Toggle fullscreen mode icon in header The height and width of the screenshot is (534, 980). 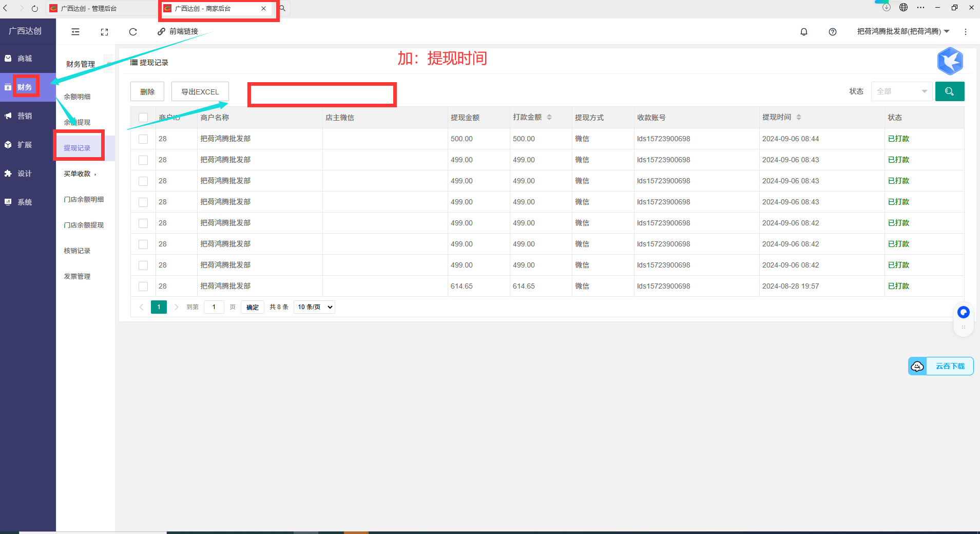104,32
